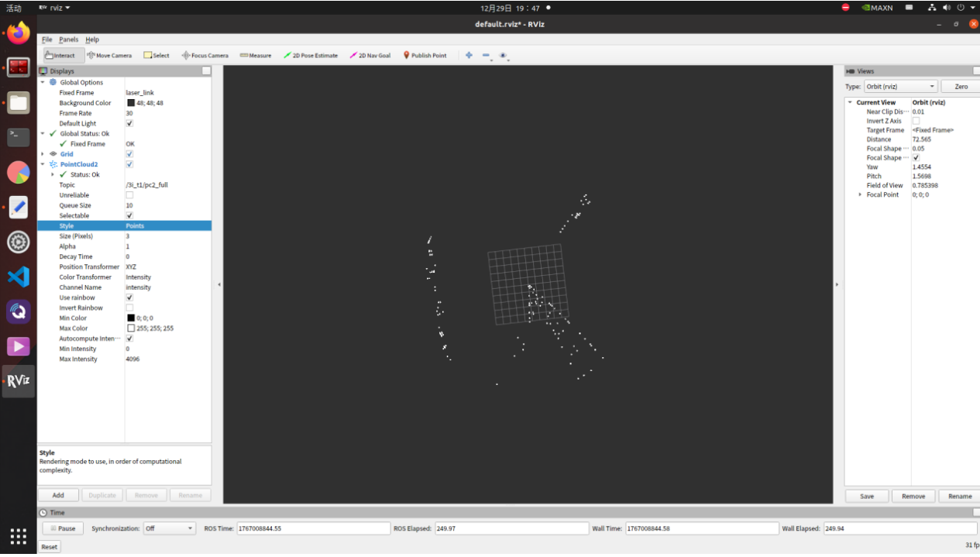This screenshot has height=557, width=980.
Task: Click the Focus Camera tool
Action: tap(205, 56)
